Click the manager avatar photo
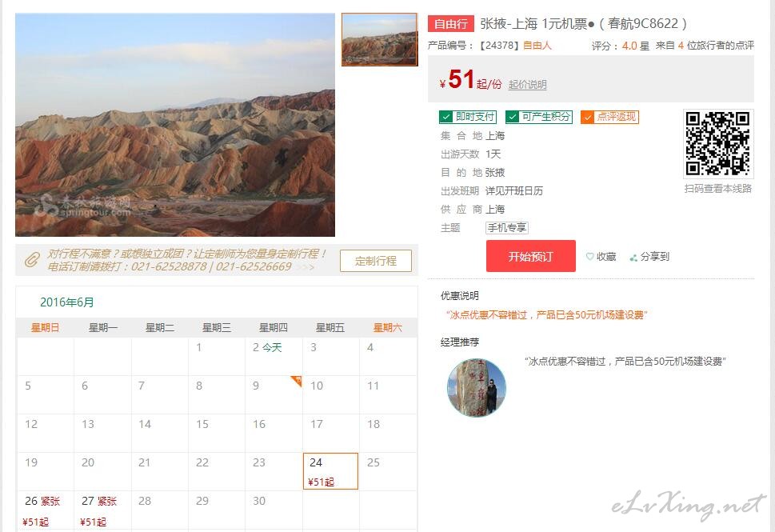The image size is (775, 532). [x=477, y=388]
